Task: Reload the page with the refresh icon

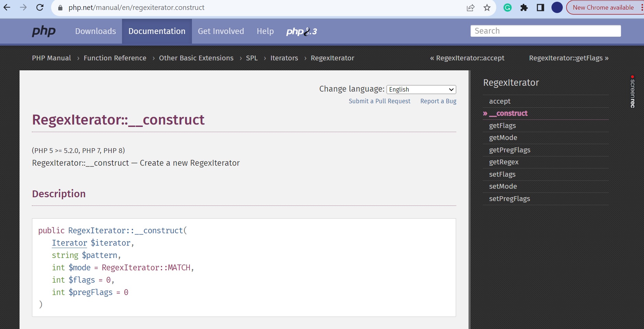Action: tap(40, 7)
